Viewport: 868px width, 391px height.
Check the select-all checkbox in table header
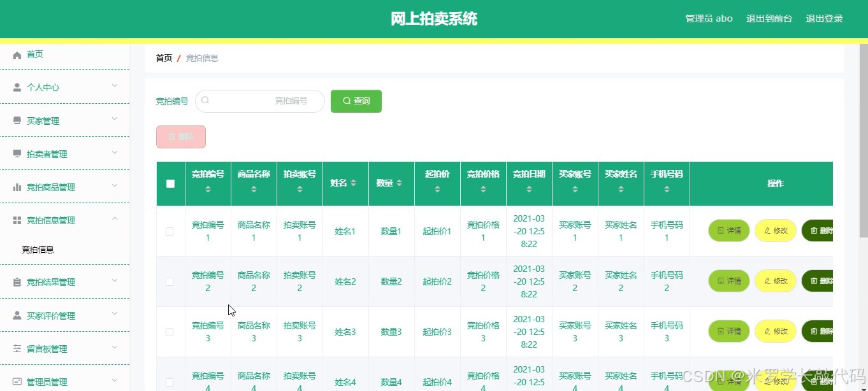(x=170, y=183)
